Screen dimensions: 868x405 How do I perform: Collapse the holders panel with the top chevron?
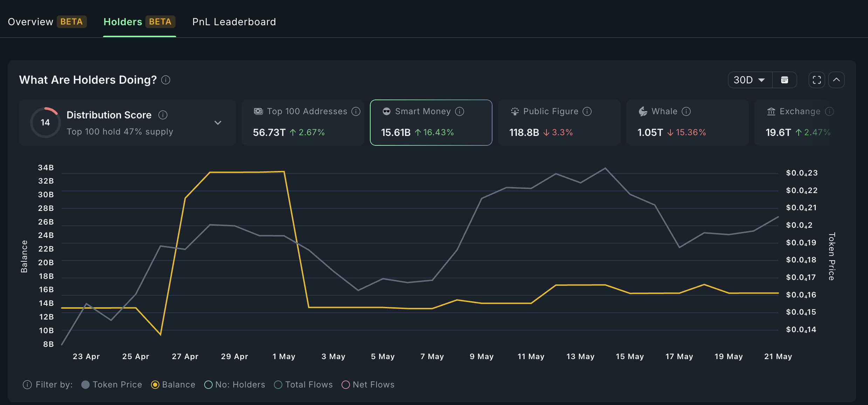836,80
